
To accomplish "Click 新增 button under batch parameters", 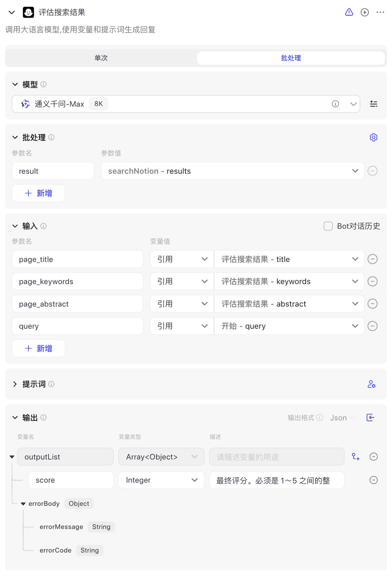I will [x=39, y=193].
